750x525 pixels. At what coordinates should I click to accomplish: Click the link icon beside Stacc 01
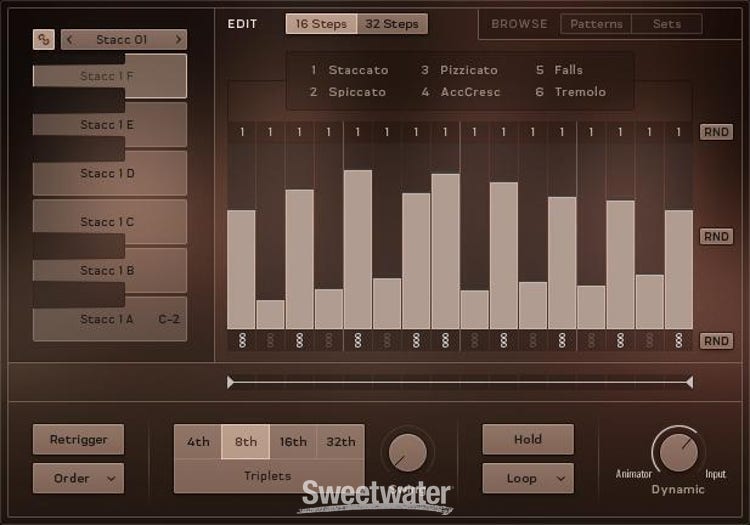tap(43, 40)
